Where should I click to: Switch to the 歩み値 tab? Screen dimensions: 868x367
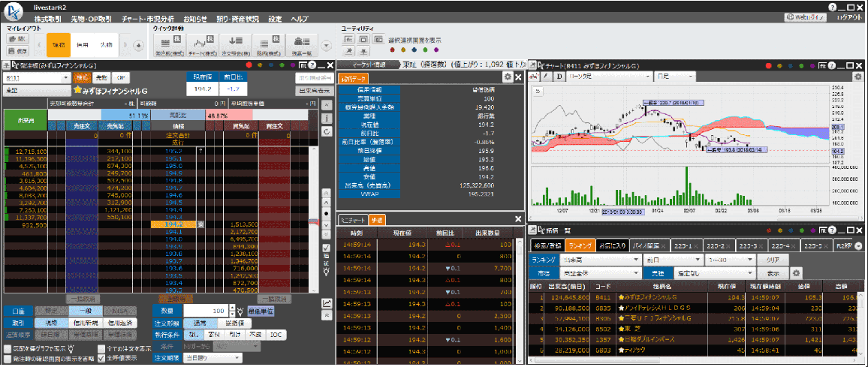tap(376, 220)
